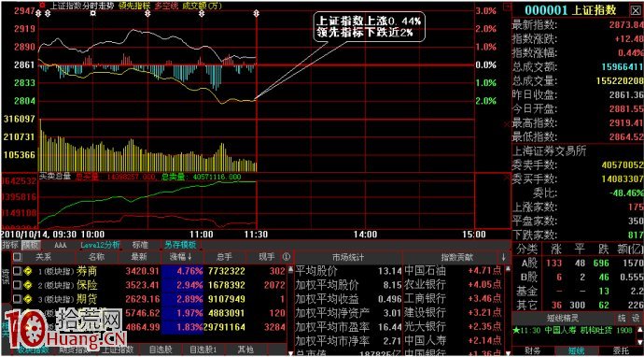Click the 工商银行 contribution row
Viewport: 644px width, 357px height.
[x=452, y=299]
